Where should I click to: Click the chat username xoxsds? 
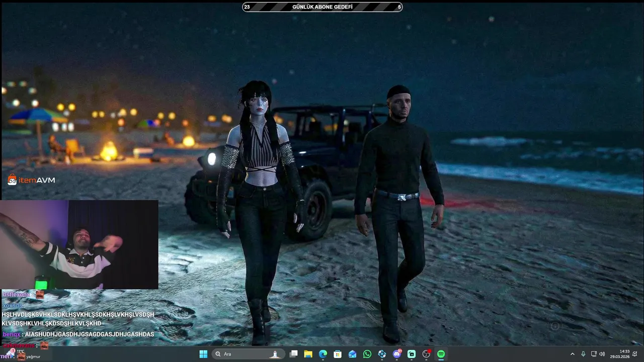coord(13,305)
